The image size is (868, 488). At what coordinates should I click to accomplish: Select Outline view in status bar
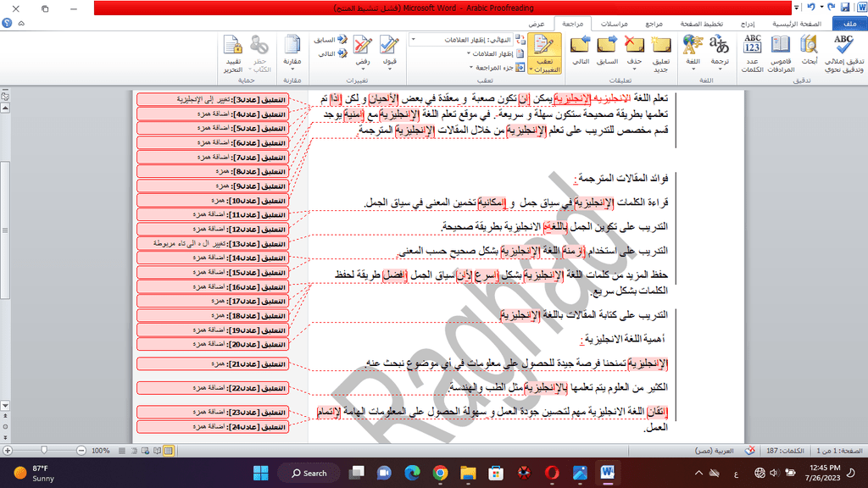pyautogui.click(x=133, y=451)
